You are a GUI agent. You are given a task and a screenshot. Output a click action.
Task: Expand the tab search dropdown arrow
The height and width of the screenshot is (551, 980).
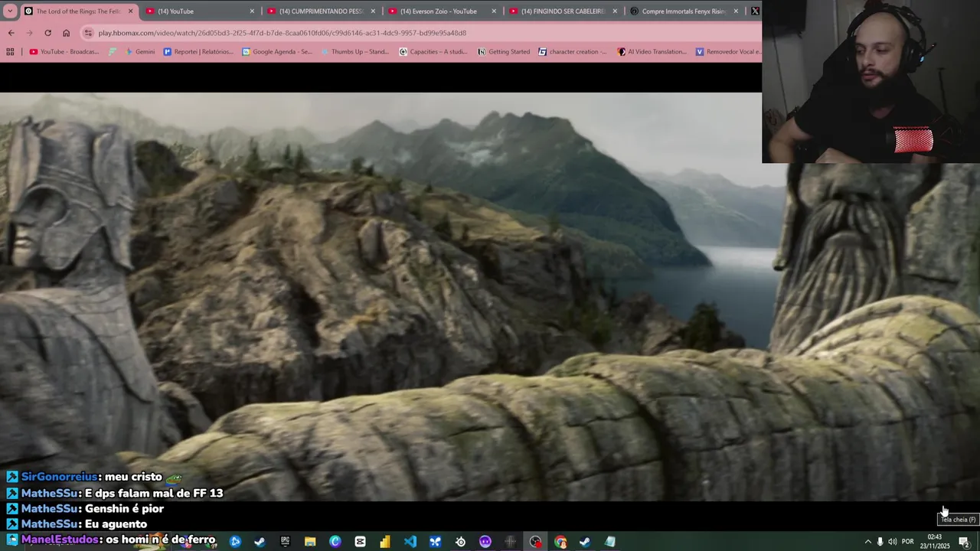pos(9,11)
